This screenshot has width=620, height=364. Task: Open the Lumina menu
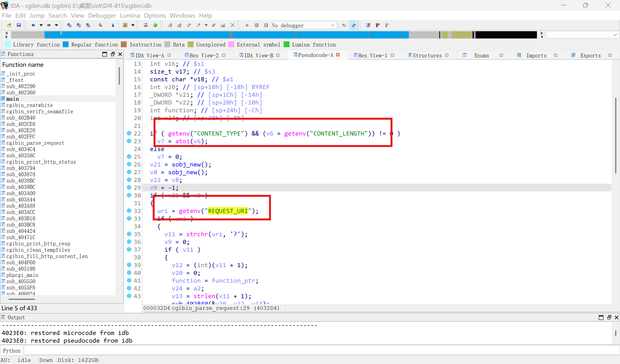click(x=130, y=15)
